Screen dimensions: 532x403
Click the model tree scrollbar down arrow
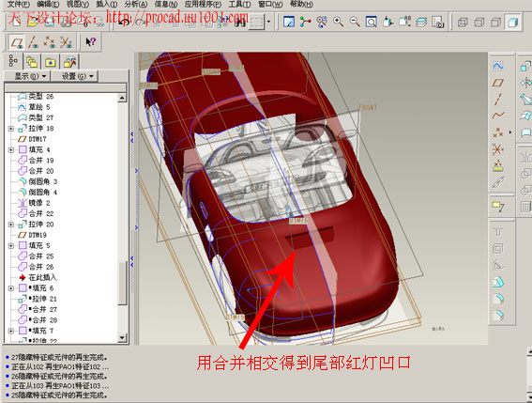click(x=122, y=338)
